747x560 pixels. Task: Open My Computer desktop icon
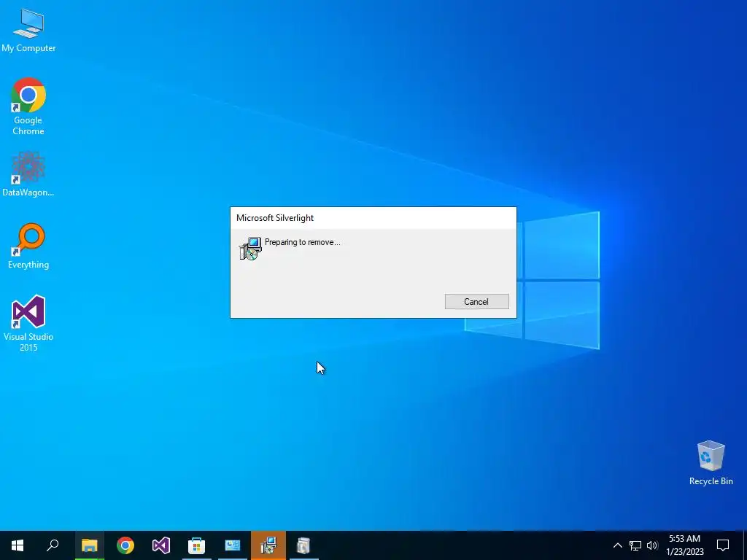(28, 31)
